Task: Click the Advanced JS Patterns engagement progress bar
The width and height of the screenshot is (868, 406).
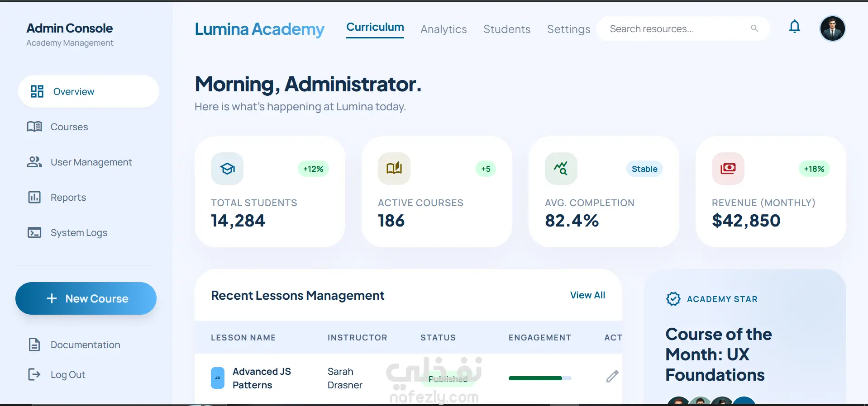Action: click(x=539, y=378)
